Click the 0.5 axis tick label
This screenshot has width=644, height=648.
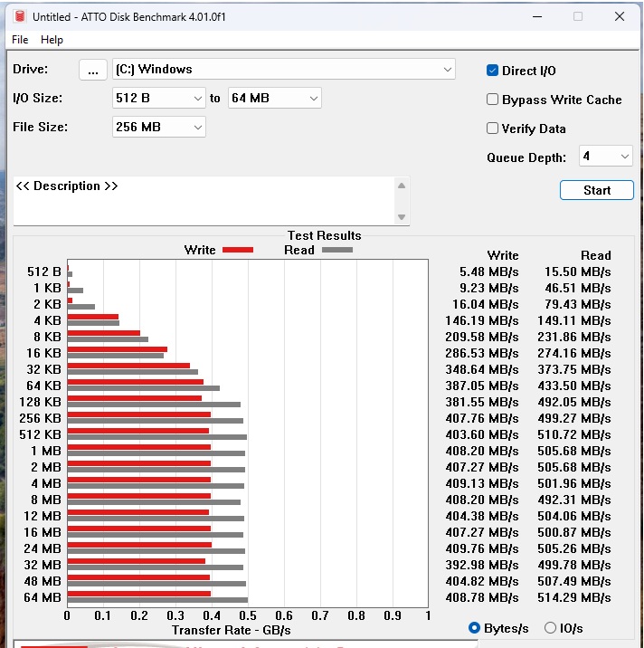[248, 615]
